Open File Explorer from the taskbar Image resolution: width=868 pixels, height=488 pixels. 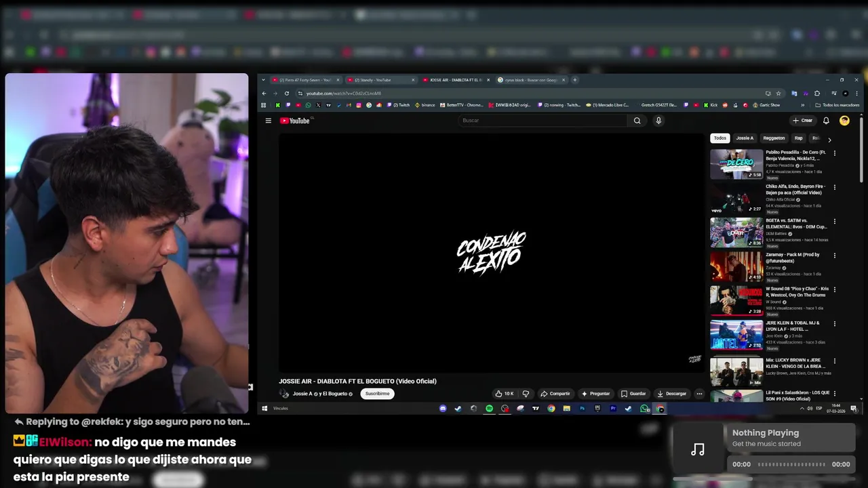[566, 409]
